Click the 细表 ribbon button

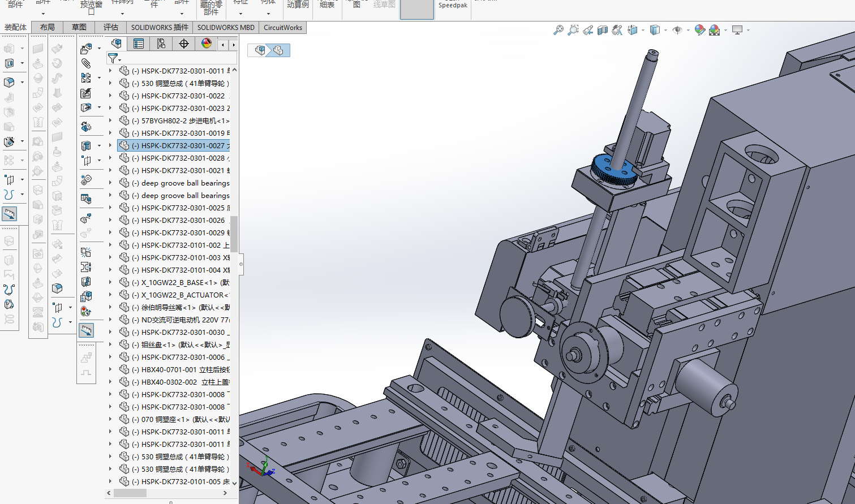(x=327, y=5)
